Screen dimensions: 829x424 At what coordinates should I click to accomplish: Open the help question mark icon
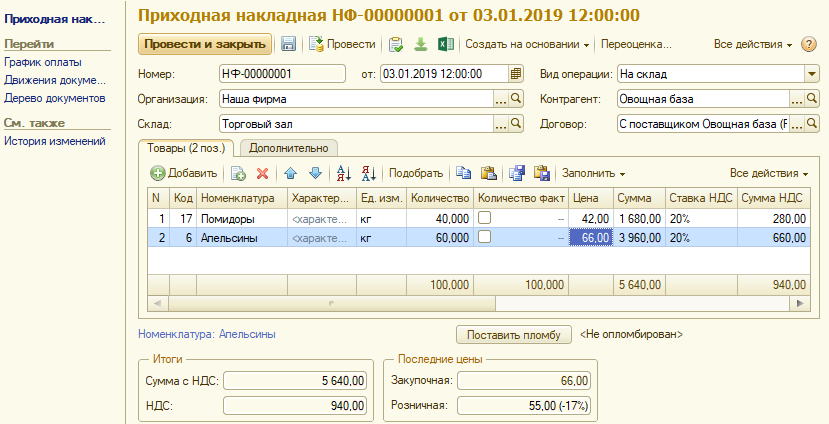point(809,45)
